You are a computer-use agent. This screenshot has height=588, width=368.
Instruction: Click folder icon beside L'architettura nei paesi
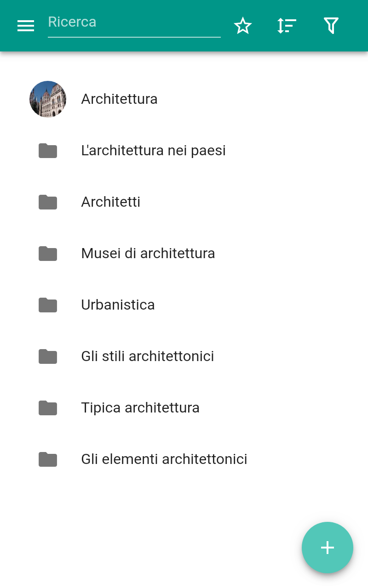tap(48, 151)
